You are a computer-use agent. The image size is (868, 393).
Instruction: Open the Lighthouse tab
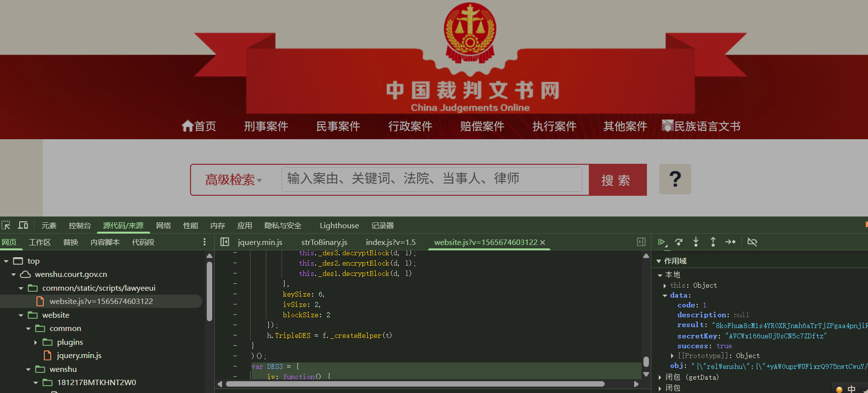pyautogui.click(x=339, y=225)
